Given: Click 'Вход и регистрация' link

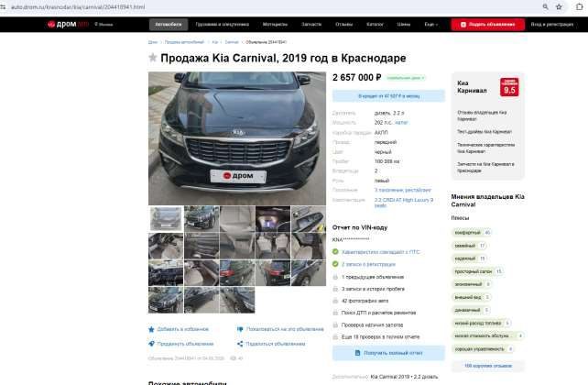Looking at the screenshot, I should click(x=552, y=25).
